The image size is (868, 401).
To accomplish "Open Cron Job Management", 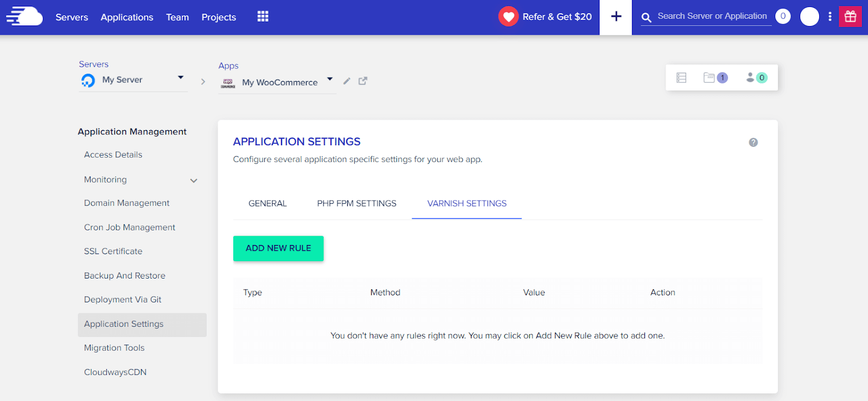I will coord(130,228).
